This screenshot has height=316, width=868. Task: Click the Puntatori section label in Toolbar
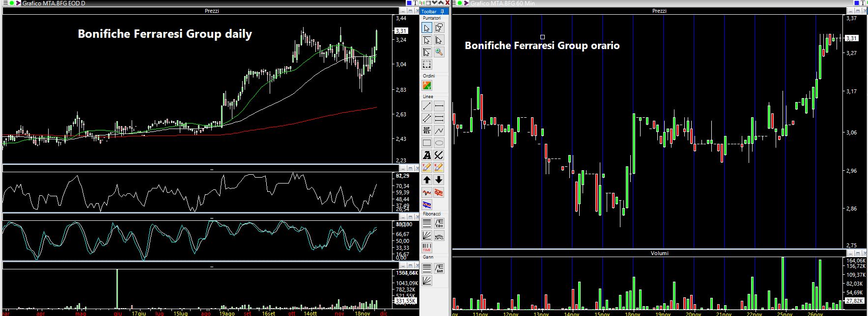pyautogui.click(x=432, y=18)
